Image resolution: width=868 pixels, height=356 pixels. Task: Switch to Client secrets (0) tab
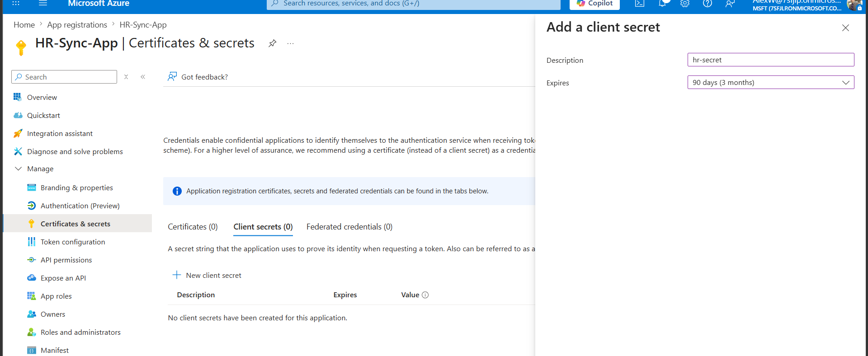pyautogui.click(x=263, y=227)
